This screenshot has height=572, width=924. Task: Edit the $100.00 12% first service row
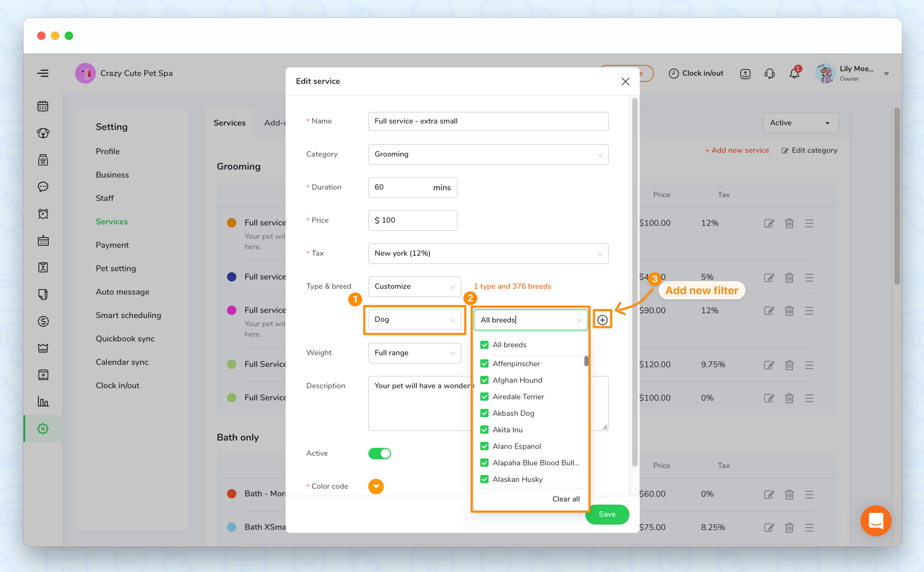pyautogui.click(x=769, y=223)
